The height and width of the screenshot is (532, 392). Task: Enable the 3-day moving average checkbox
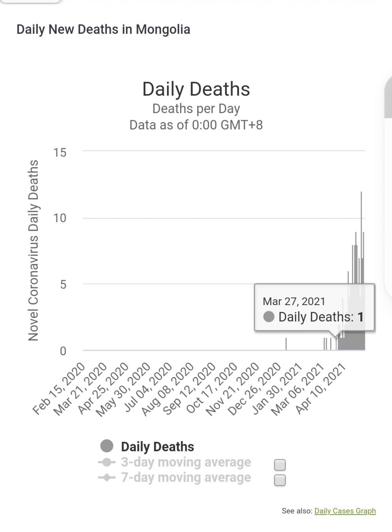280,465
